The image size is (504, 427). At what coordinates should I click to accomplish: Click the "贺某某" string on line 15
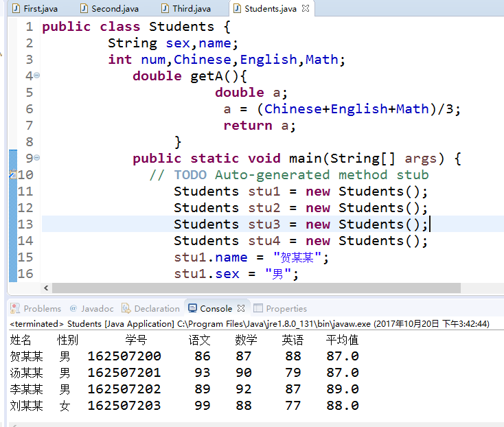tap(297, 257)
